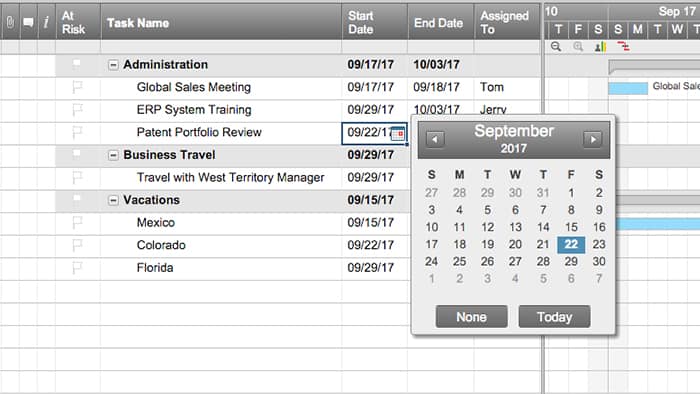Zoom out the Gantt chart magnifier

pos(556,46)
